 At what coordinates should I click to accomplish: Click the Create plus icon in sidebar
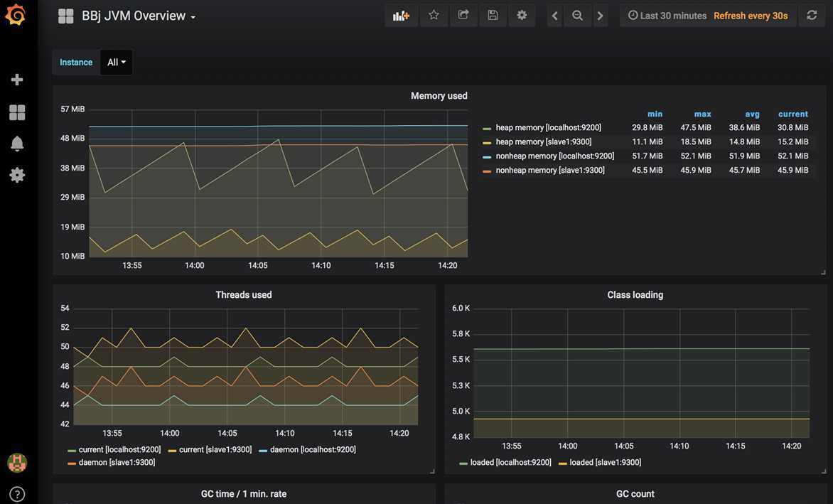[x=17, y=80]
